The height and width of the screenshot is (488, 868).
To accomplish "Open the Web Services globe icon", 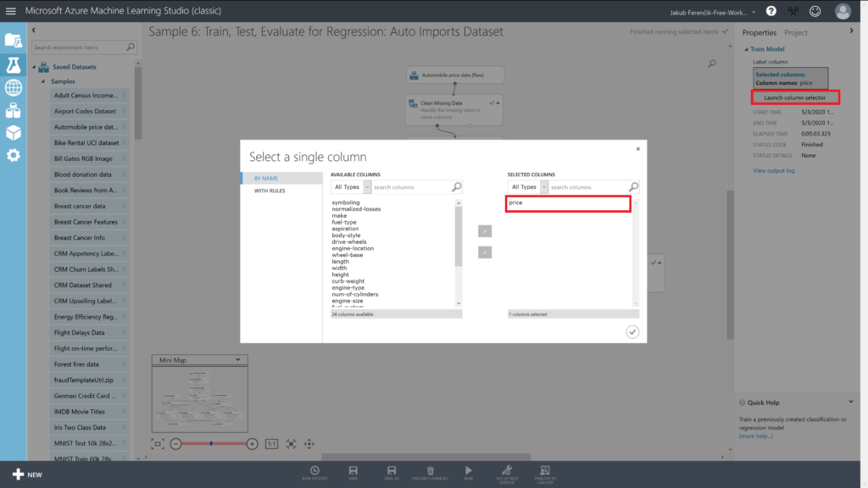I will click(13, 87).
